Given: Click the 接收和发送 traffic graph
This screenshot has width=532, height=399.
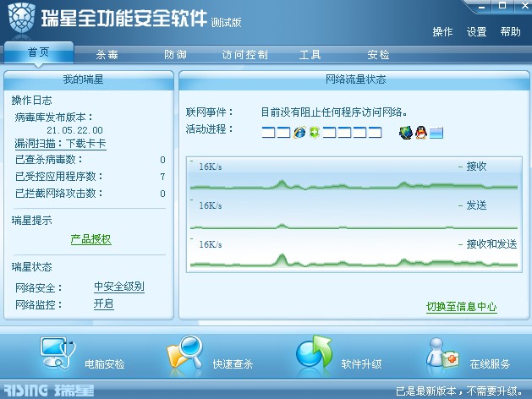Looking at the screenshot, I should (x=354, y=254).
